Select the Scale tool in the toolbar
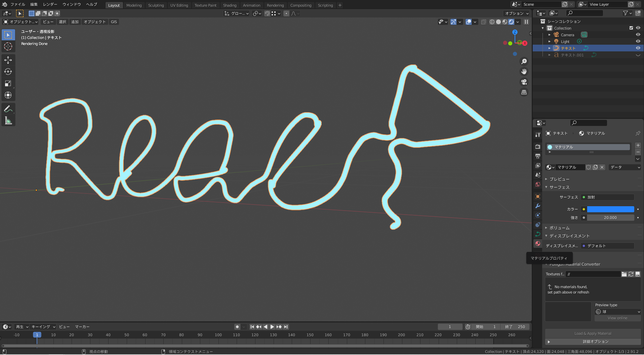Image resolution: width=644 pixels, height=355 pixels. [8, 84]
